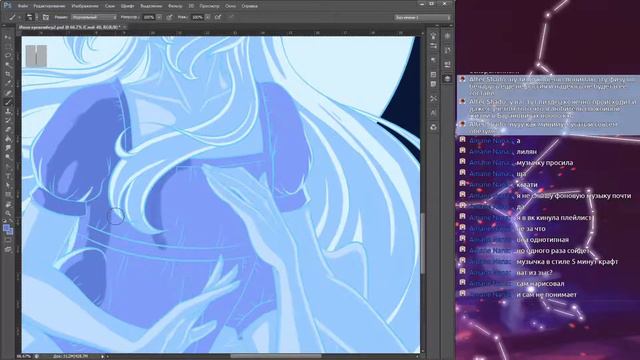Select the Paint Bucket tool
The height and width of the screenshot is (360, 640).
click(8, 140)
